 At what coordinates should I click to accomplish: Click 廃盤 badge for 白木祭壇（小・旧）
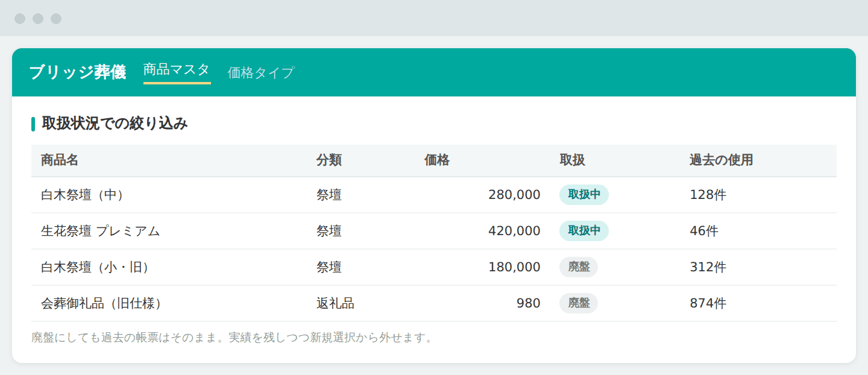pos(579,267)
